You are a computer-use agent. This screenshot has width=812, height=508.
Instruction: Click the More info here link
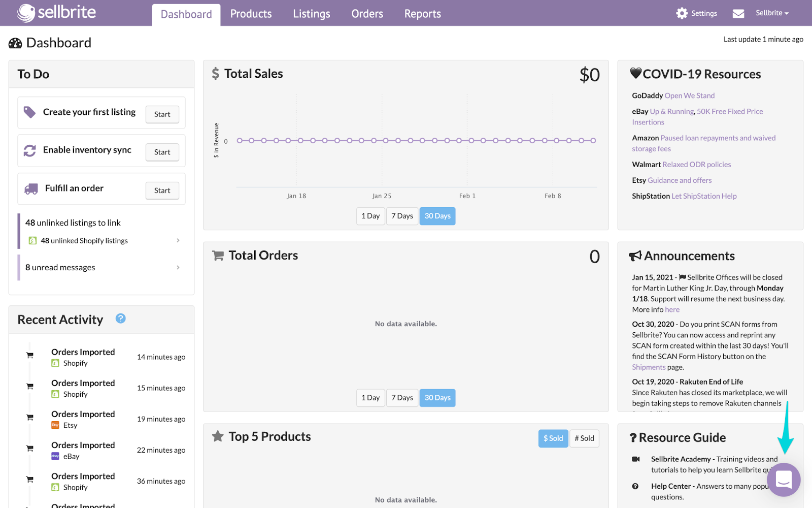pyautogui.click(x=672, y=310)
